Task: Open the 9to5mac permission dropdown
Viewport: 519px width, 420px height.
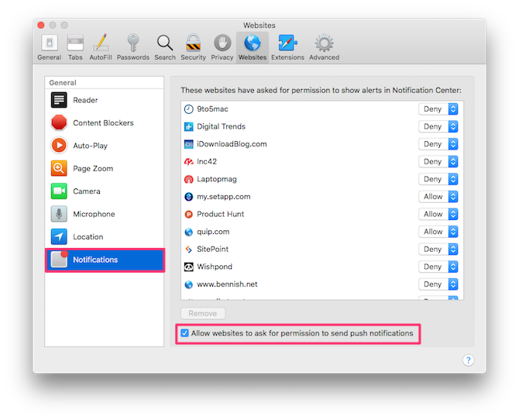Action: 439,109
